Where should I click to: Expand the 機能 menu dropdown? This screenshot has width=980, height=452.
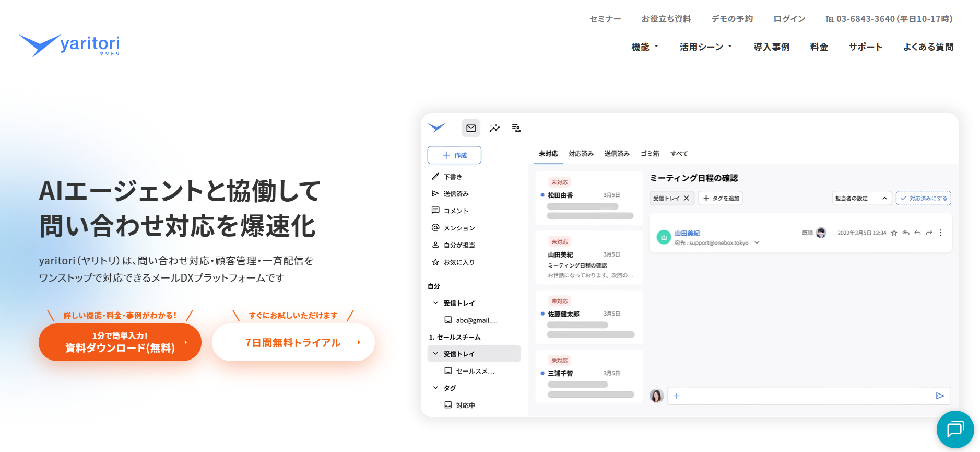click(645, 47)
